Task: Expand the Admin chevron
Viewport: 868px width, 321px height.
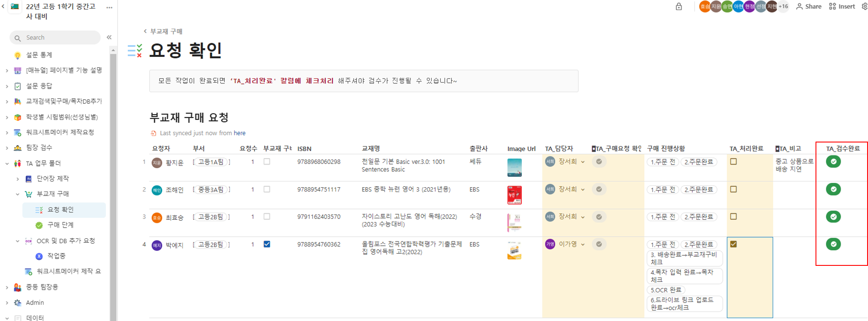Action: (7, 303)
